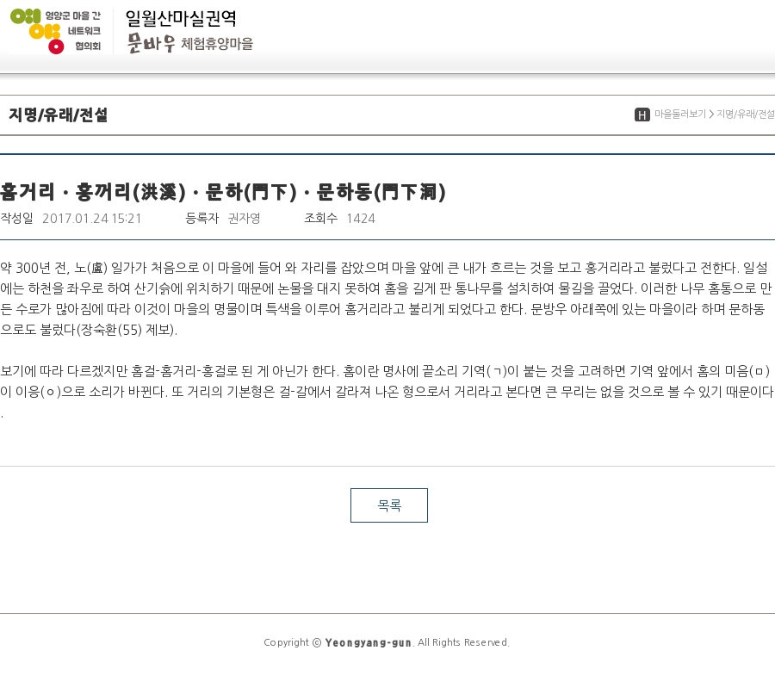Click the posting date 2017.01.24 15:21
This screenshot has height=700, width=775.
92,219
